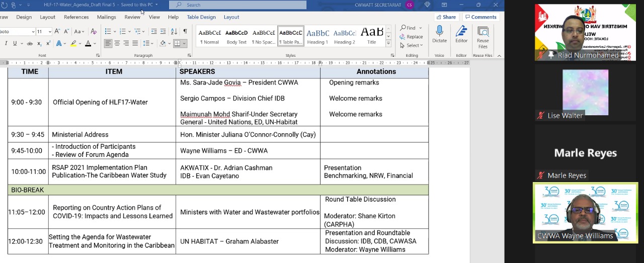This screenshot has height=263, width=644.
Task: Click the Share button
Action: [446, 17]
